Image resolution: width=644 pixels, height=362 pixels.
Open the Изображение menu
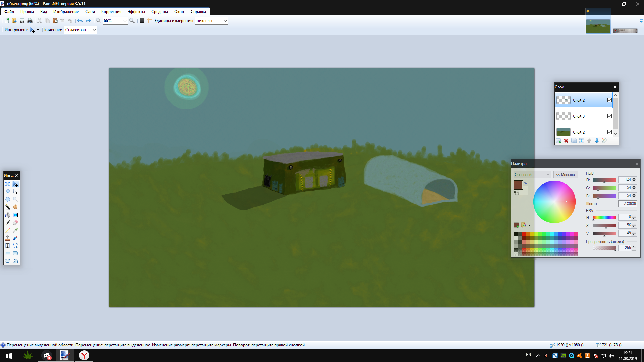(x=66, y=12)
